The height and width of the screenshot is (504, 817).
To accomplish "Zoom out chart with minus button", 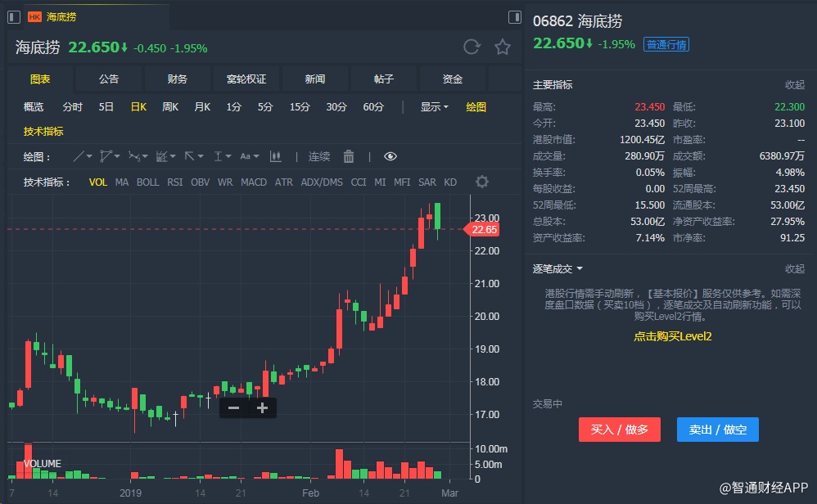I will point(233,407).
